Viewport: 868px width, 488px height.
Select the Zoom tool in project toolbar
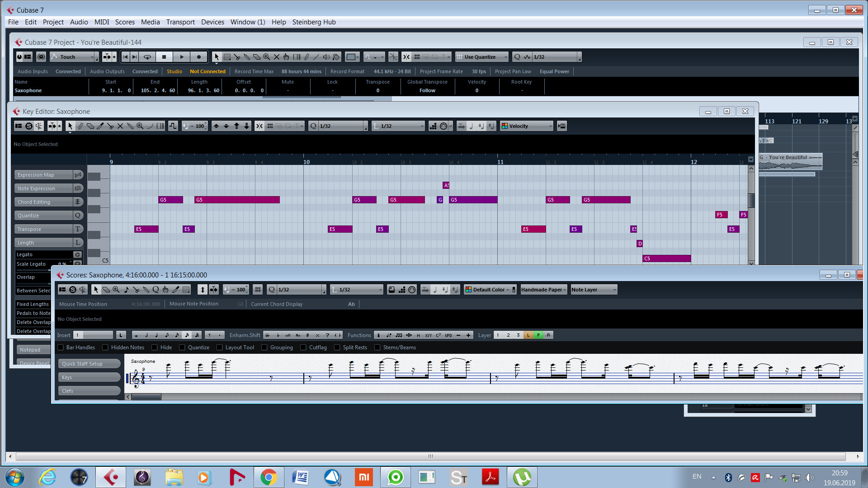coord(267,57)
